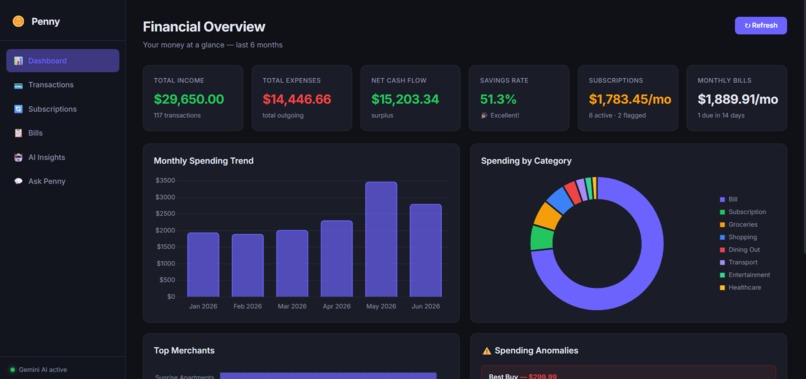Click the AI Insights robot icon
Image resolution: width=806 pixels, height=379 pixels.
19,157
